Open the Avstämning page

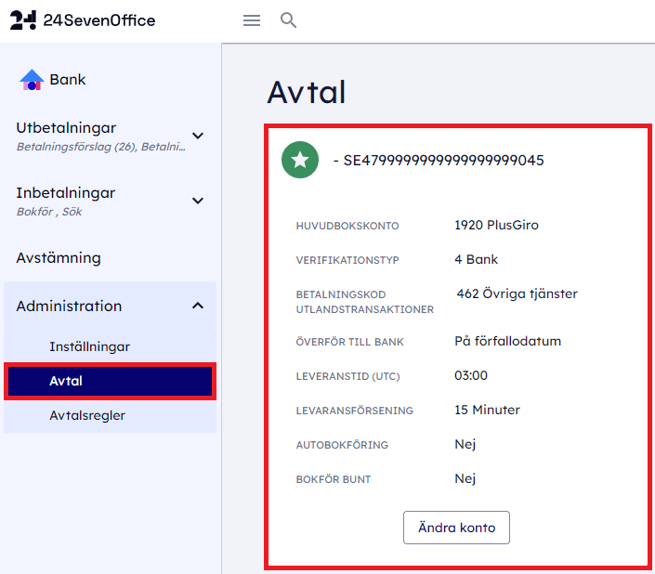pos(58,258)
